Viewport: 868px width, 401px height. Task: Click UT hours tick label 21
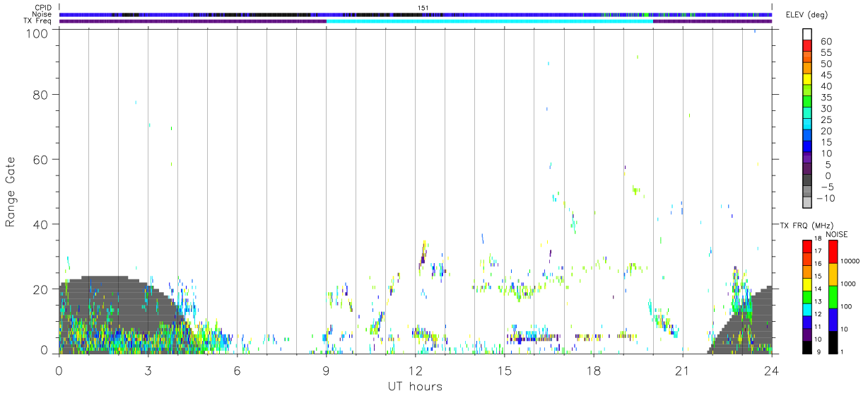tap(683, 370)
